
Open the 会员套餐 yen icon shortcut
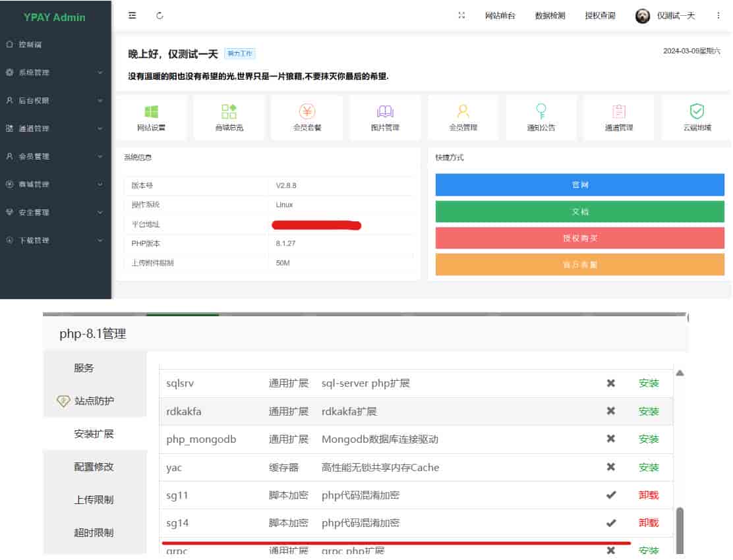[x=307, y=112]
